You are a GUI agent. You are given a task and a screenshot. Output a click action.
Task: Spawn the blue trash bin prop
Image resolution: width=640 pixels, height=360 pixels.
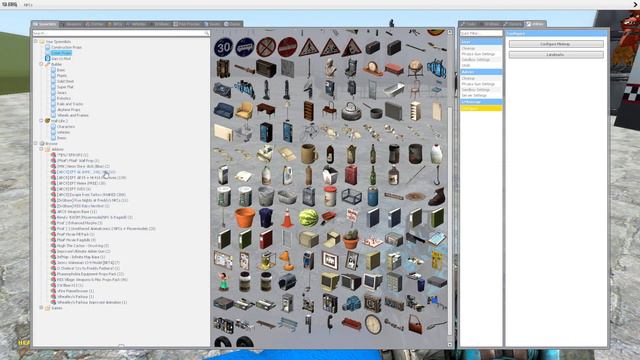point(266,218)
